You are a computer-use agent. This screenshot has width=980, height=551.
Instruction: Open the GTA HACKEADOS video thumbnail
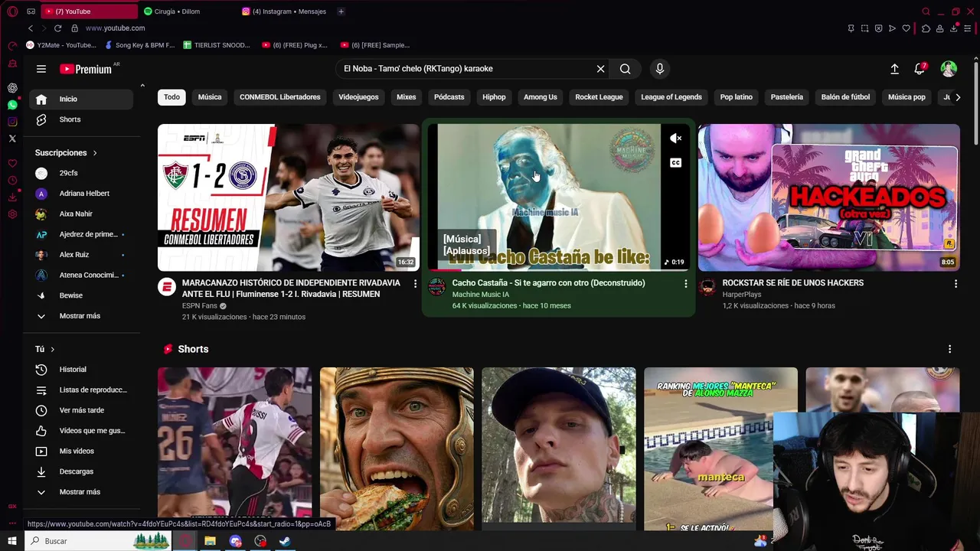tap(828, 197)
